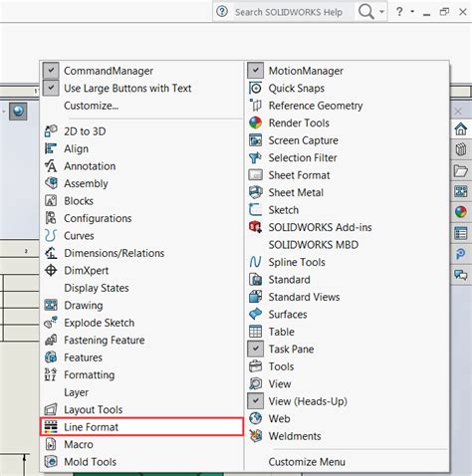Enable the Align toolbar

tap(141, 148)
